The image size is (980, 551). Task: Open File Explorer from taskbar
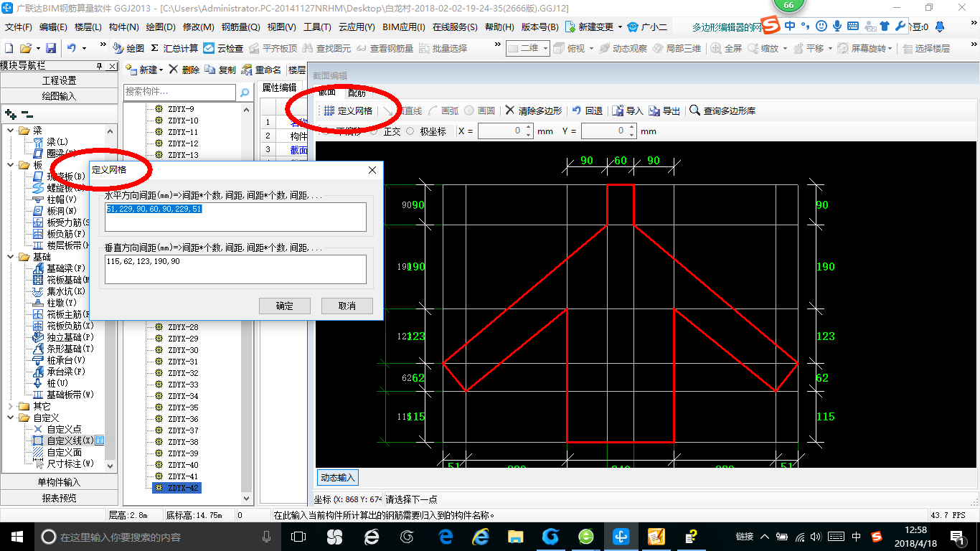point(515,536)
